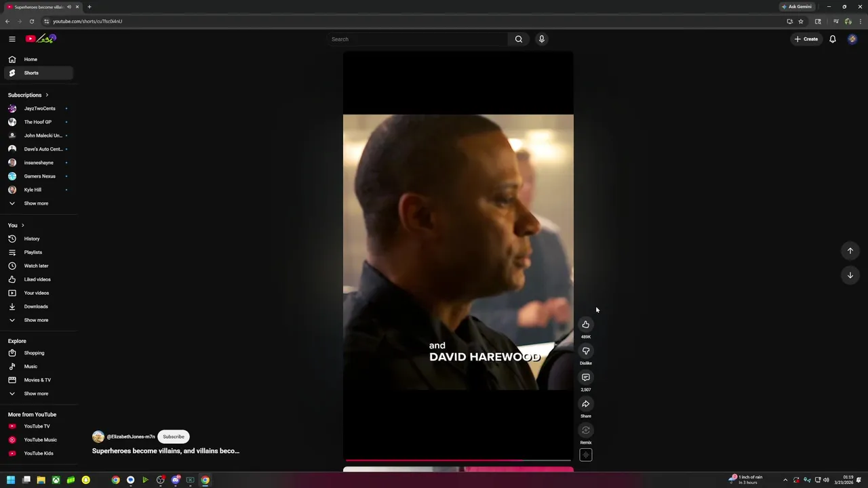Open the @ElizabethJones-m7n channel link
The image size is (868, 488).
click(131, 436)
